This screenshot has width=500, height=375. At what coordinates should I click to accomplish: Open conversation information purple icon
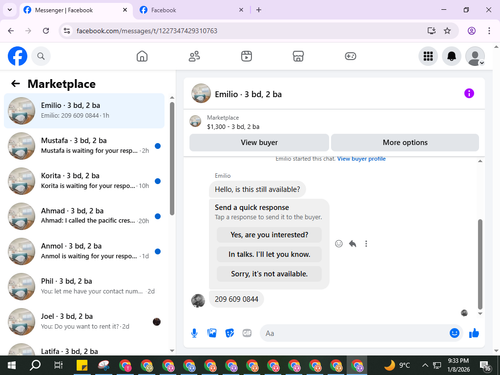(469, 93)
